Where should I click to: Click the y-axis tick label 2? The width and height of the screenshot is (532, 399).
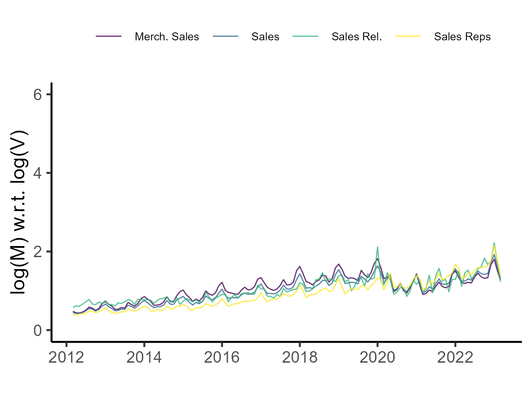coord(37,251)
